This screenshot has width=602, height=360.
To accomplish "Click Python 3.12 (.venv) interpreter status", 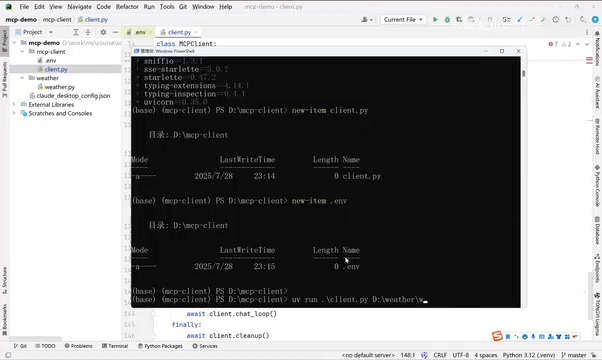I will tap(529, 355).
